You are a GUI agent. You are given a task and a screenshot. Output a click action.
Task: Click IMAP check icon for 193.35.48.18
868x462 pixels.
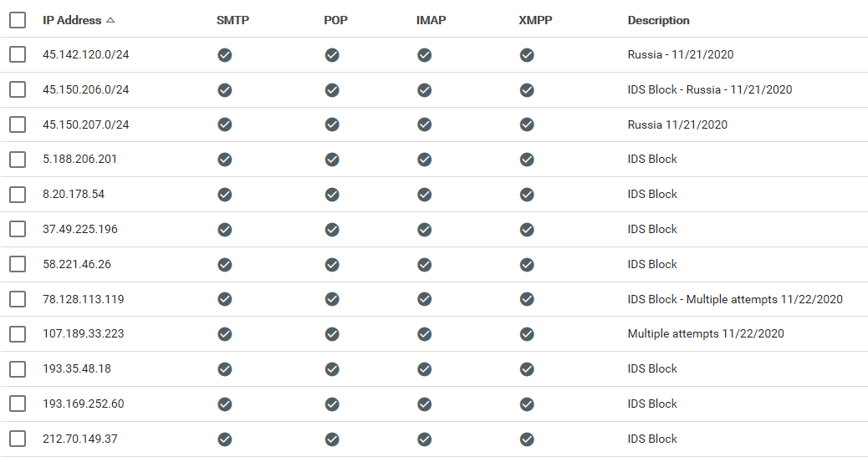(425, 369)
